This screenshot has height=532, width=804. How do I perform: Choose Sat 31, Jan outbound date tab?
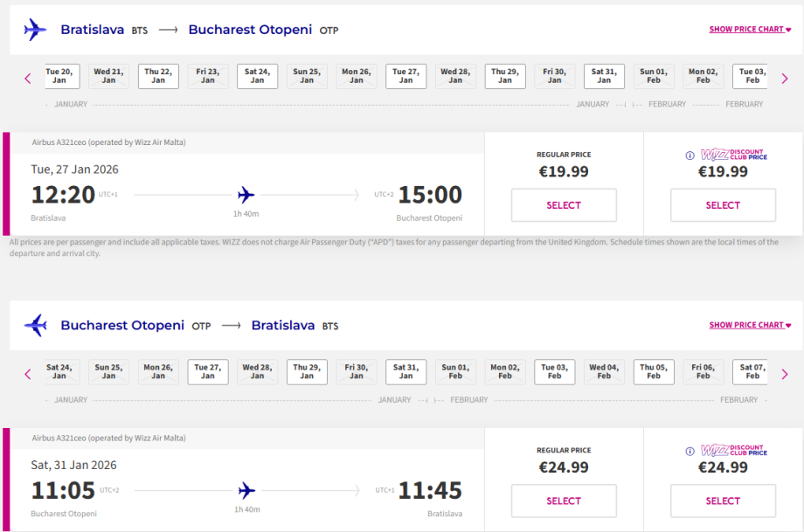(x=604, y=76)
